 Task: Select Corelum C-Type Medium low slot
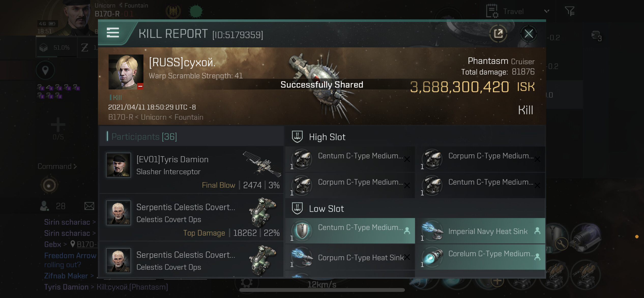482,257
